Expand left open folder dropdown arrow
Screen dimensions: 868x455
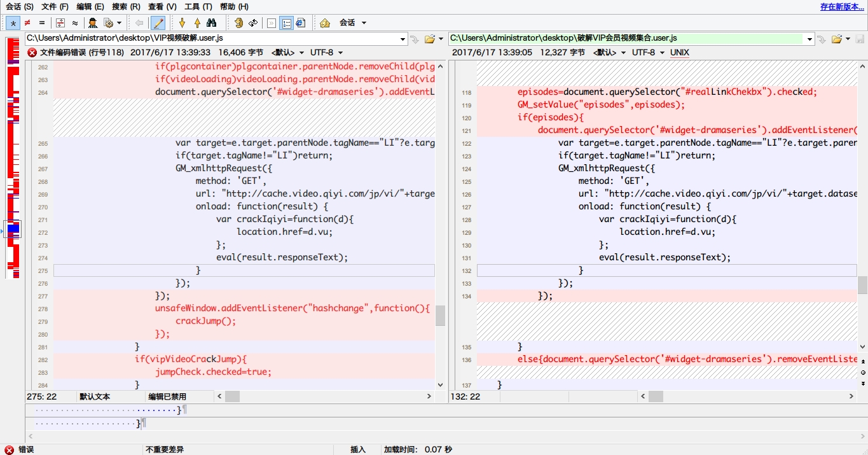[x=441, y=39]
